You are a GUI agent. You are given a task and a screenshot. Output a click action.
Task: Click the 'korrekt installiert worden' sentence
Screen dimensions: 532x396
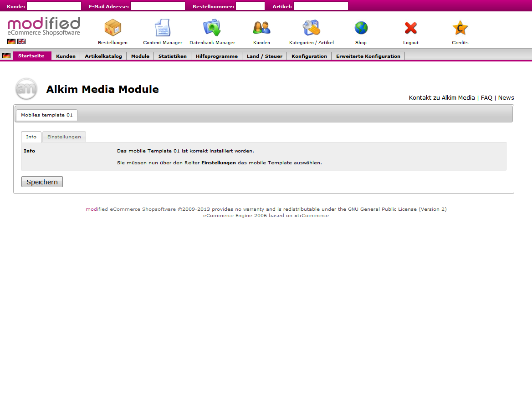[185, 151]
